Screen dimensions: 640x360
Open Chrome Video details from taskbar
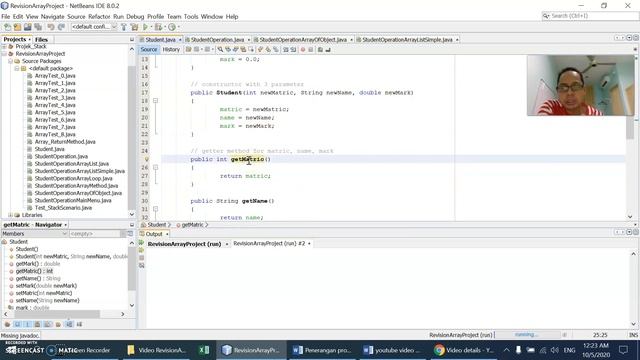pyautogui.click(x=464, y=350)
